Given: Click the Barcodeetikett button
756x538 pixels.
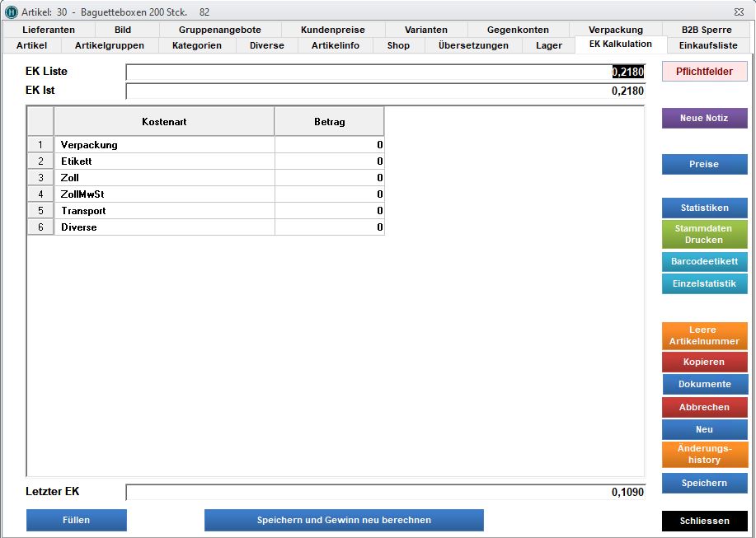Looking at the screenshot, I should tap(704, 261).
